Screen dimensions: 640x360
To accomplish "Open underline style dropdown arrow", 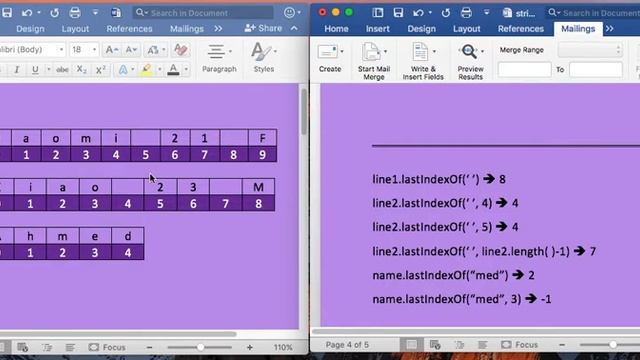I will pos(49,70).
